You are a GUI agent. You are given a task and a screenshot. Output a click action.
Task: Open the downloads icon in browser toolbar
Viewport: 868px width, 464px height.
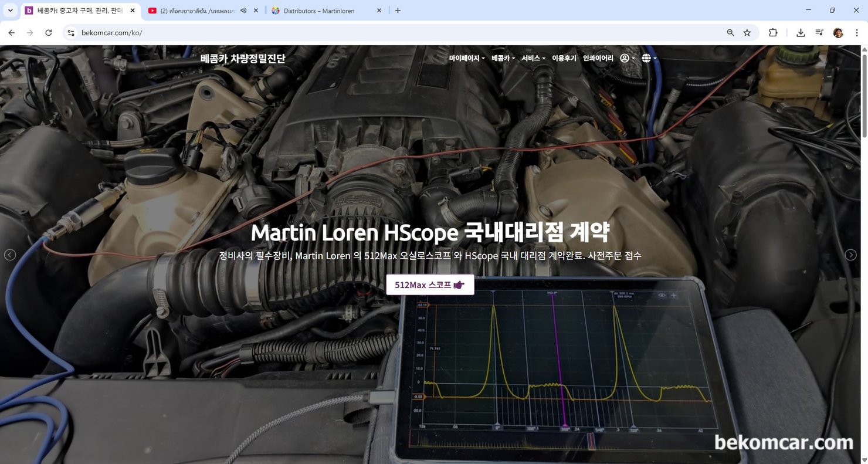point(800,33)
